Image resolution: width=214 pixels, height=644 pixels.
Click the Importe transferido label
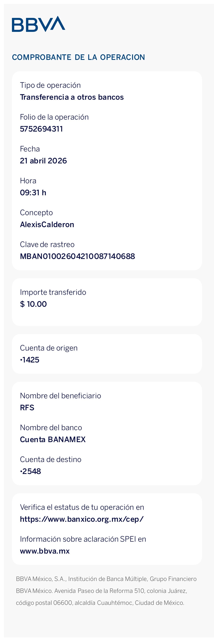[x=53, y=292]
